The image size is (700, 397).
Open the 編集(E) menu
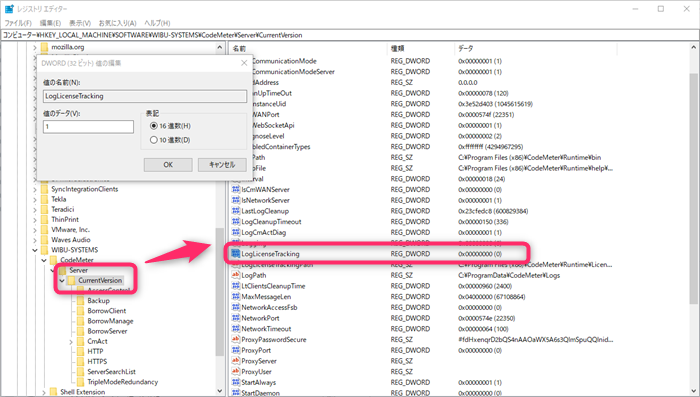[x=50, y=23]
